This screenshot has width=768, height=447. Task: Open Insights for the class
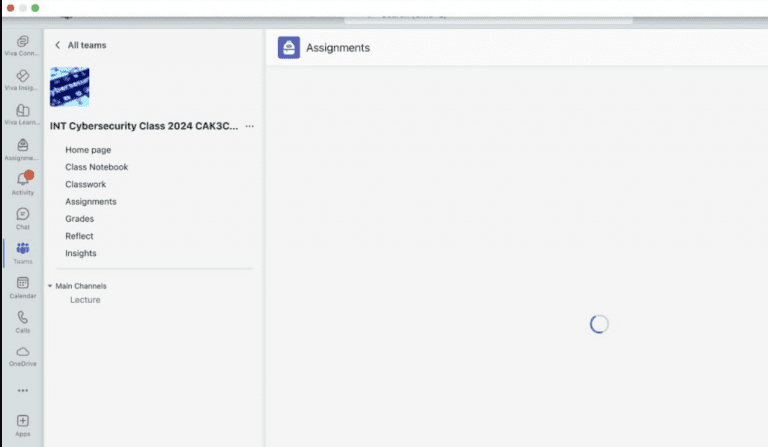81,253
